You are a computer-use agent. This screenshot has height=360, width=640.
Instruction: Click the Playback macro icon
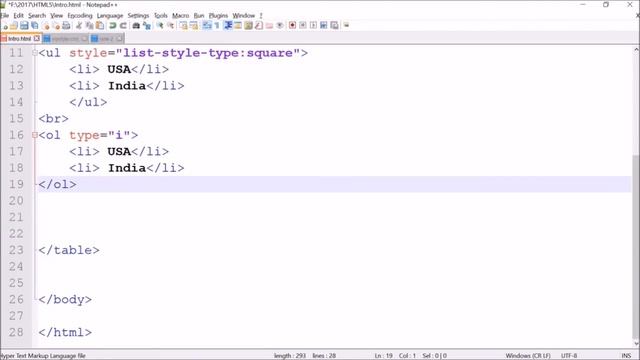point(313,25)
